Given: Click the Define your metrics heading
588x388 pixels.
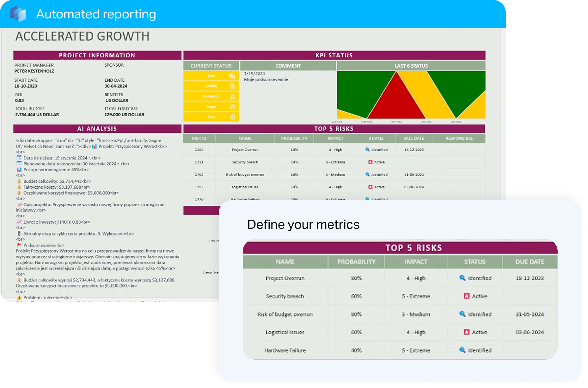Looking at the screenshot, I should [x=303, y=225].
